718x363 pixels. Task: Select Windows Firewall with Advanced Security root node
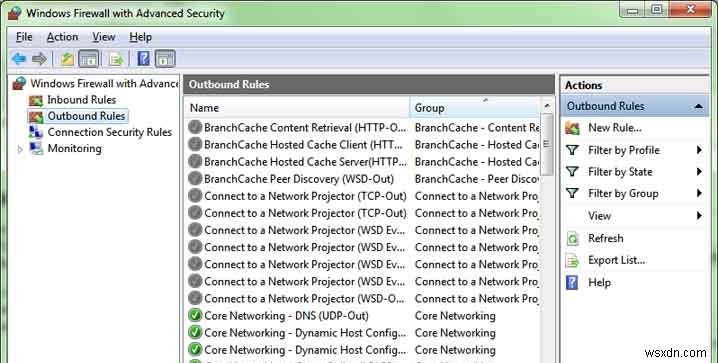tap(104, 84)
